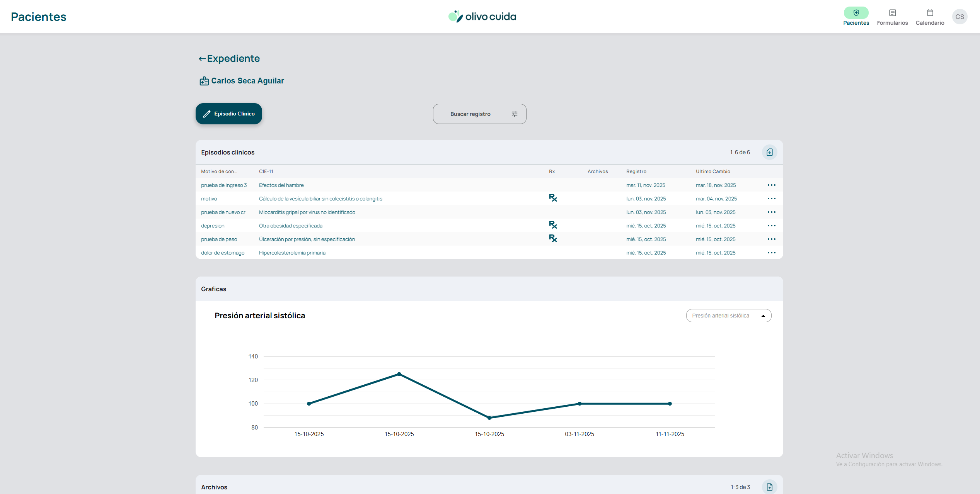Click the 125 peak data point on chart

tap(399, 374)
